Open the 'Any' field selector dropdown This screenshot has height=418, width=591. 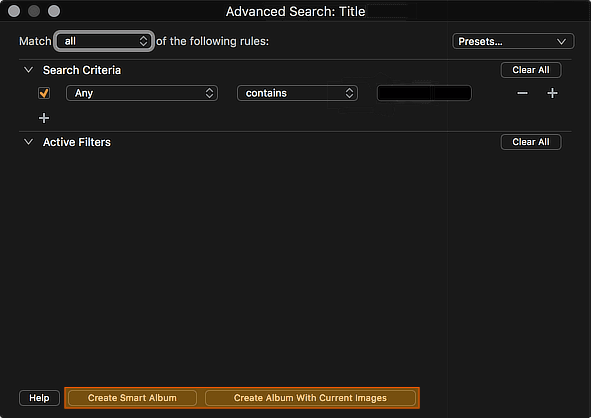pos(142,93)
